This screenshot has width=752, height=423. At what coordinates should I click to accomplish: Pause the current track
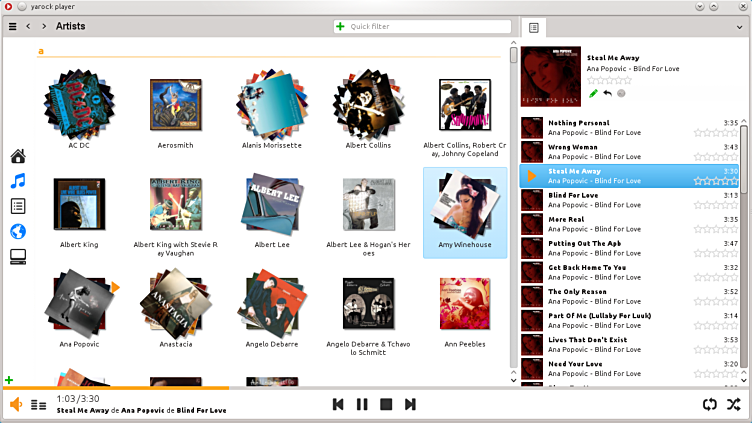pos(362,404)
